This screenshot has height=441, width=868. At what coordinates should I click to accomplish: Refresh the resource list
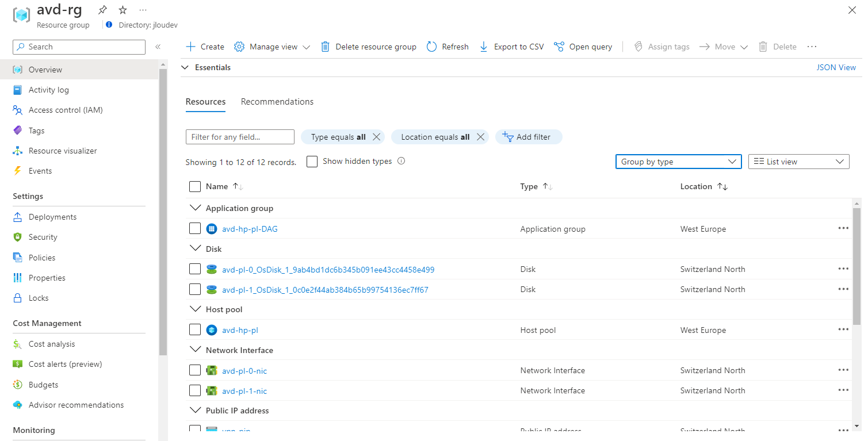coord(448,47)
